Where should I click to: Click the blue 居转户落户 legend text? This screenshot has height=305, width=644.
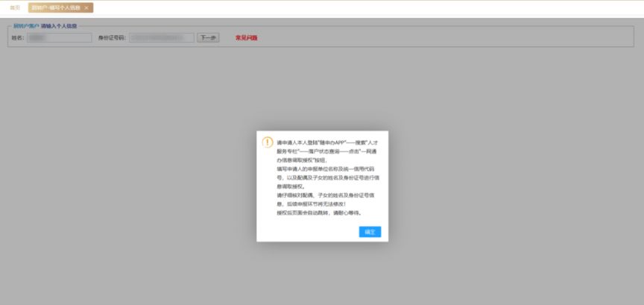pyautogui.click(x=26, y=26)
